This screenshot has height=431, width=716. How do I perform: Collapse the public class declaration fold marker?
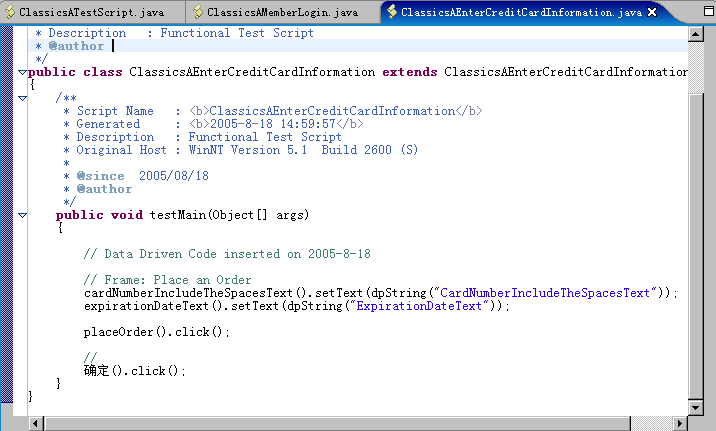point(22,72)
